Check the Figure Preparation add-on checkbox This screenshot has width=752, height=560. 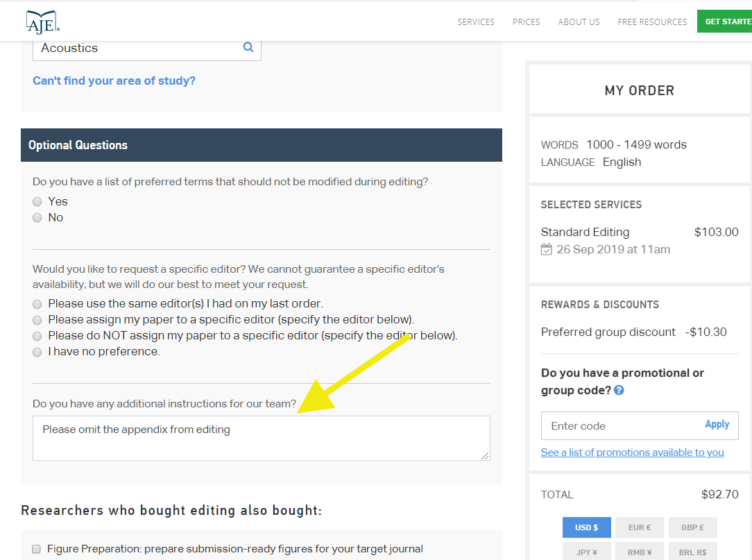(36, 549)
